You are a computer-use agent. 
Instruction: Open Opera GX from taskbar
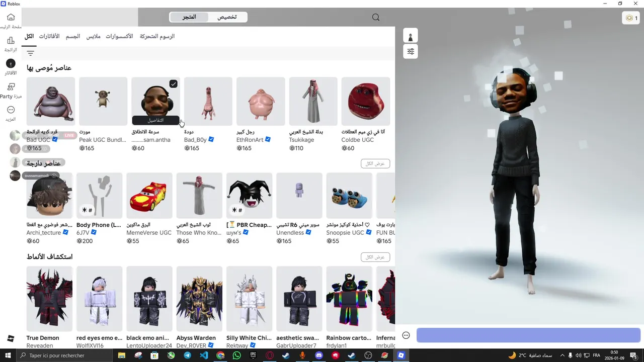pyautogui.click(x=270, y=355)
